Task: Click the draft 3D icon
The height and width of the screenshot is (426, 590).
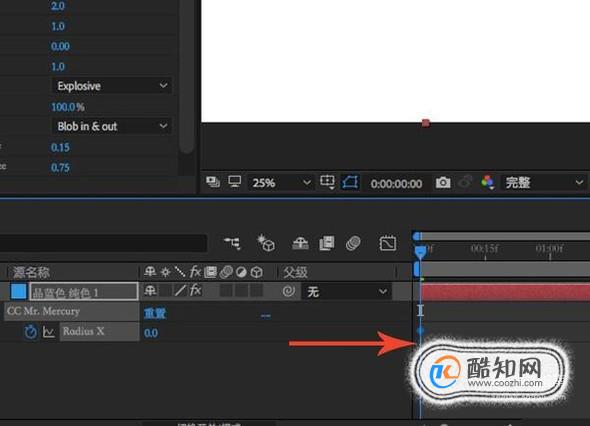Action: [266, 243]
